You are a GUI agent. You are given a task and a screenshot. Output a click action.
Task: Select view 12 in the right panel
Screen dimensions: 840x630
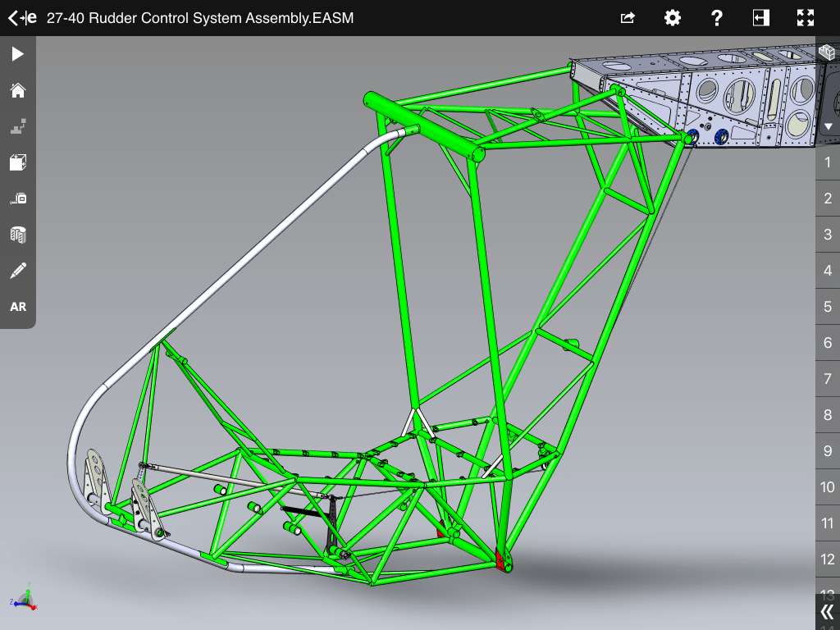point(828,559)
